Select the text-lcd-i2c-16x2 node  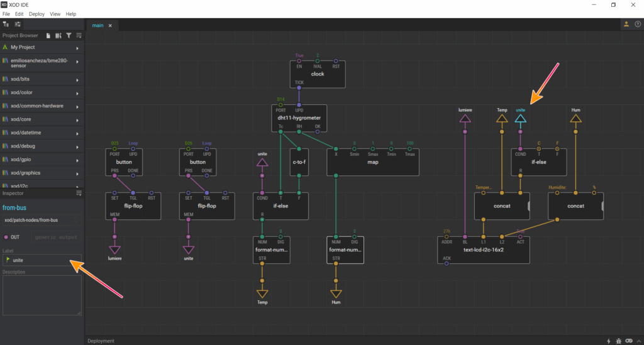484,250
